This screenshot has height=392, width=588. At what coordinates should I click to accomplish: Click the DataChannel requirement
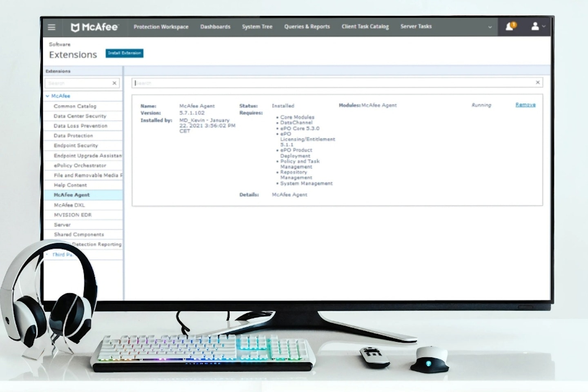pos(296,122)
